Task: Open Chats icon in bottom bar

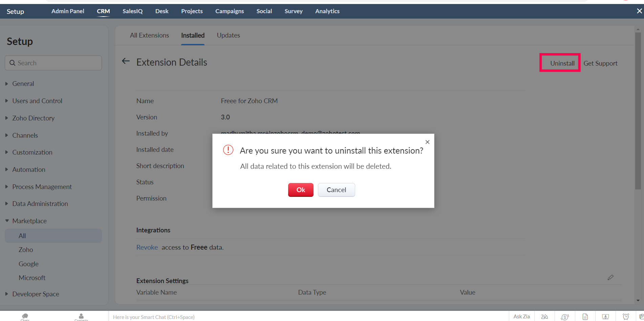Action: tap(25, 317)
